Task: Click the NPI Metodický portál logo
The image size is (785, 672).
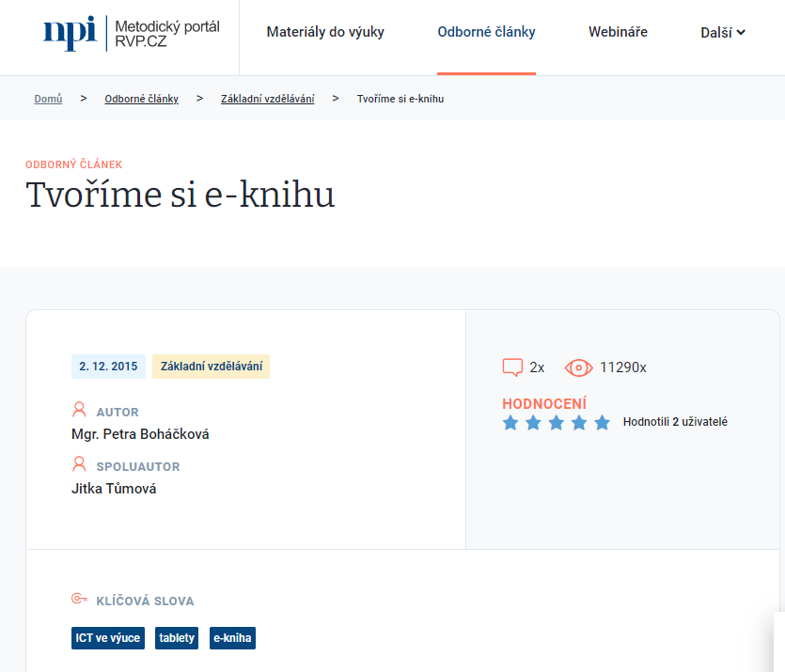Action: pyautogui.click(x=131, y=33)
